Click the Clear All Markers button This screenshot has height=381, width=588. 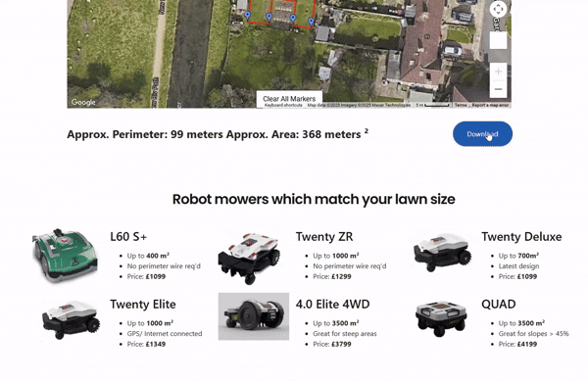point(289,99)
